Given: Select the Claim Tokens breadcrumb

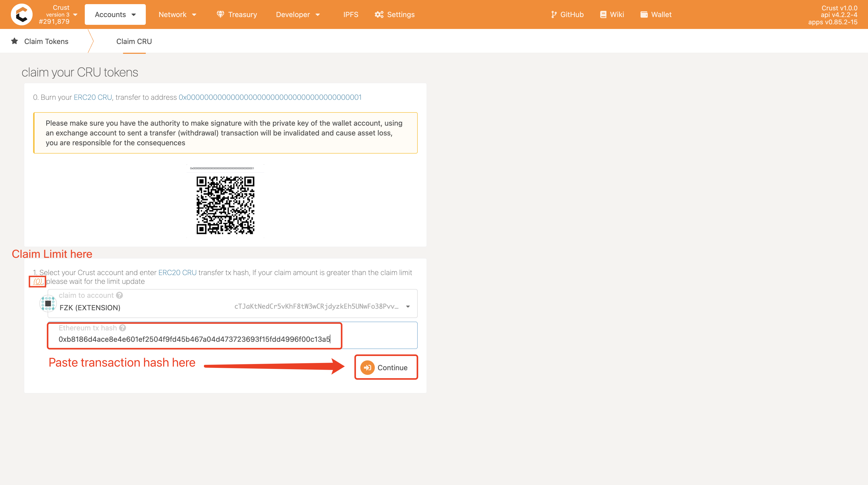Looking at the screenshot, I should pos(46,41).
